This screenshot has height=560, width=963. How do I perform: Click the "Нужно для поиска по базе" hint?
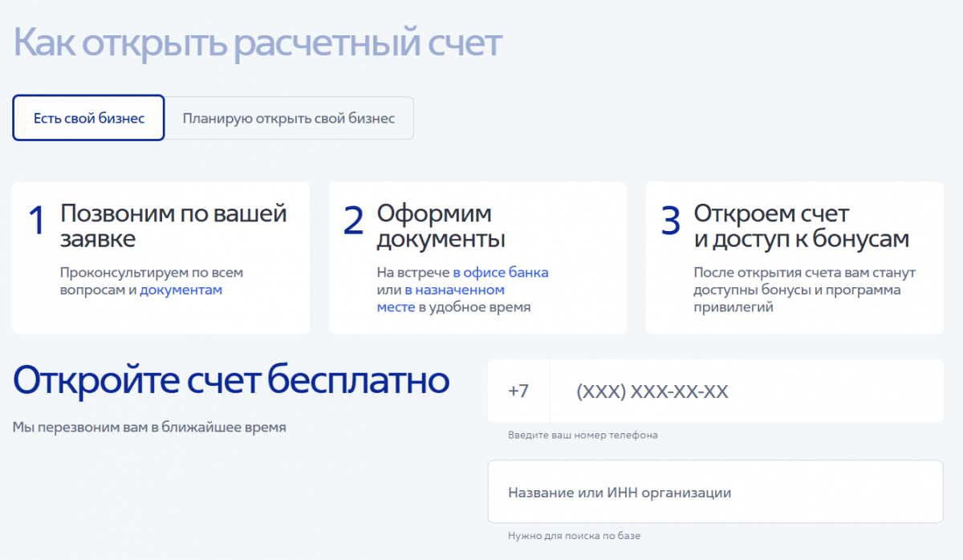click(574, 535)
